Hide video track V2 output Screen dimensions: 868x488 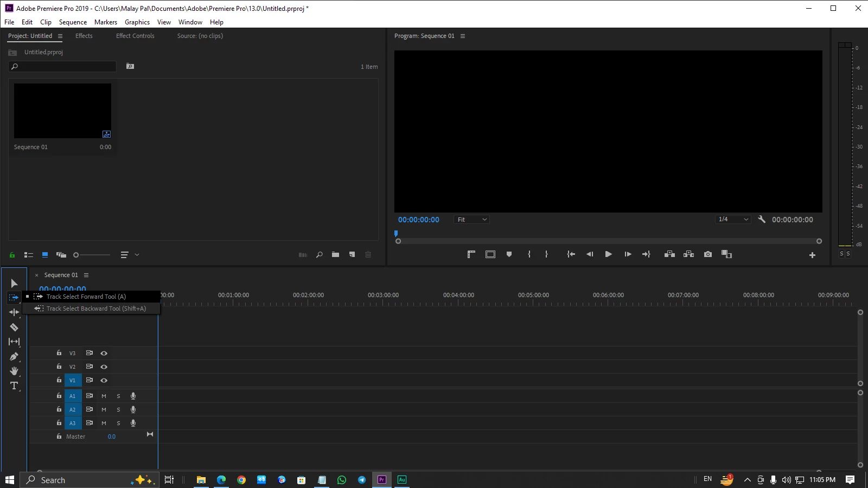point(104,367)
